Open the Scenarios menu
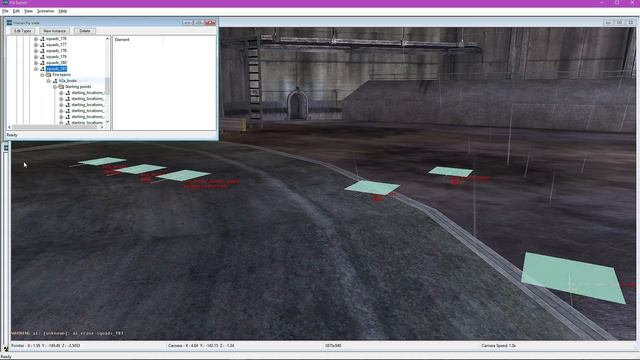 [x=45, y=11]
